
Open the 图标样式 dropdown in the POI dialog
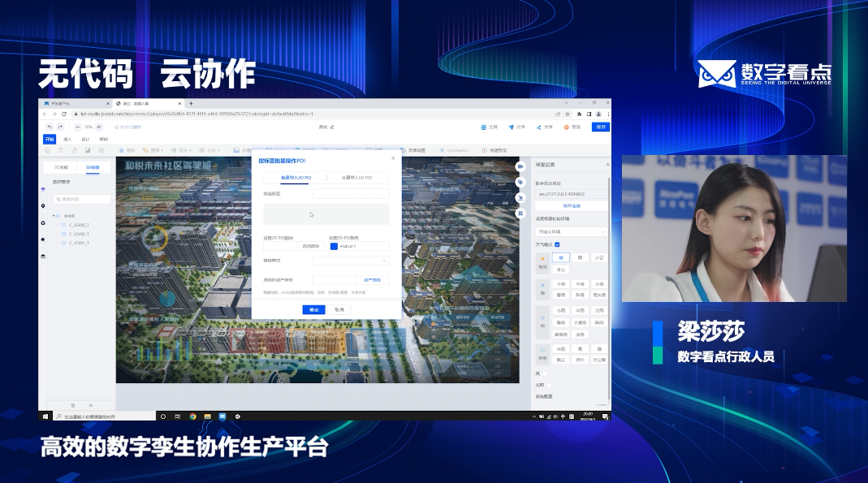coord(351,261)
